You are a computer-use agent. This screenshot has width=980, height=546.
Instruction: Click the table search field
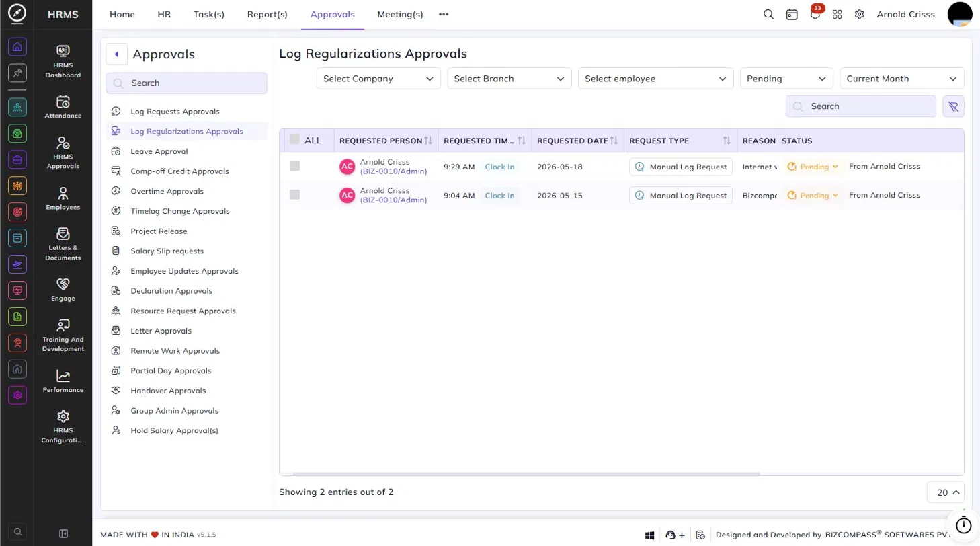861,106
